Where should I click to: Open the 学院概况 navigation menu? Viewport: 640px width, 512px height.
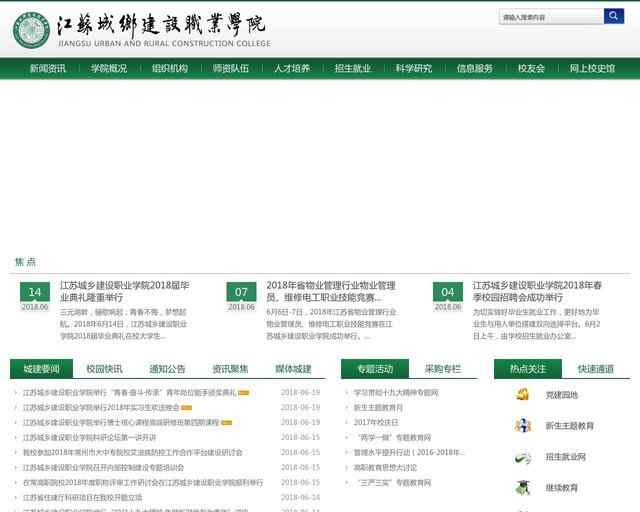pyautogui.click(x=109, y=68)
